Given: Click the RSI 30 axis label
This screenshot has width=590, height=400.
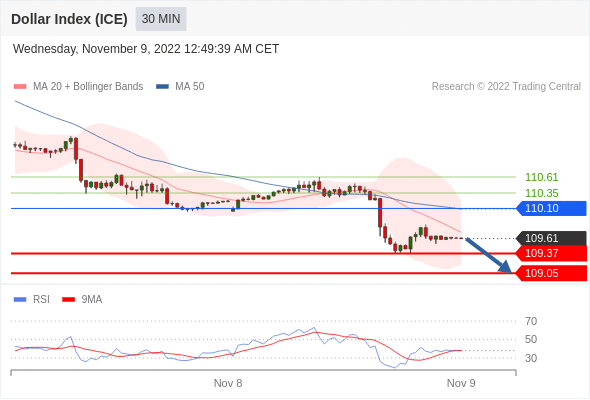Looking at the screenshot, I should click(x=531, y=358).
